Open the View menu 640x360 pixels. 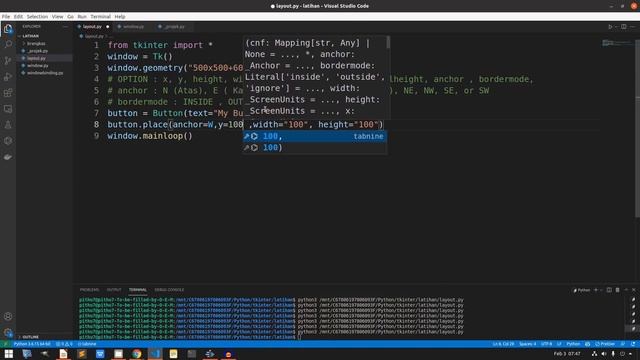pos(58,17)
